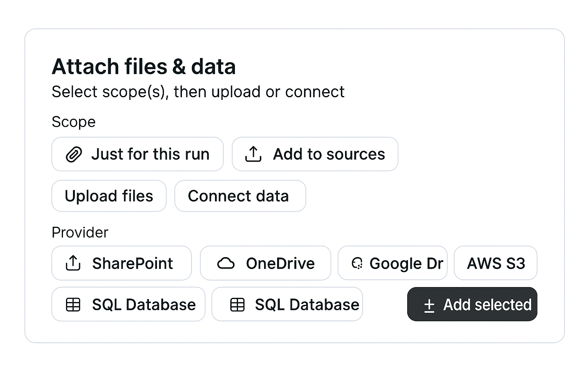Click the cloud icon on OneDrive chip

click(226, 263)
